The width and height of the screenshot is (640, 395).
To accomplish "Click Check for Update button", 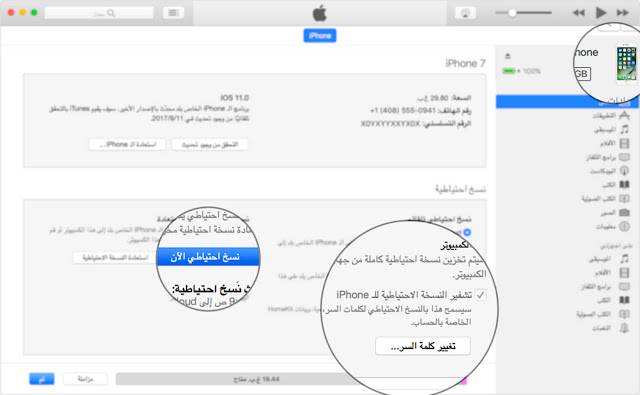I will (x=210, y=144).
